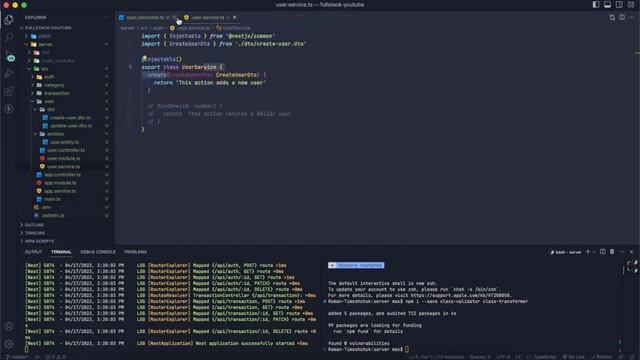The image size is (640, 360).
Task: Open user.controller.ts in file tree
Action: (66, 150)
